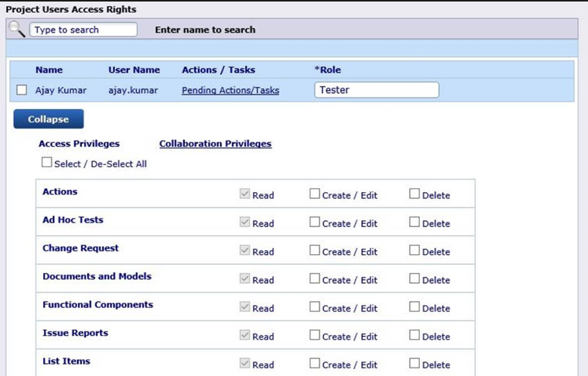Click the magnifying glass search icon

click(17, 30)
